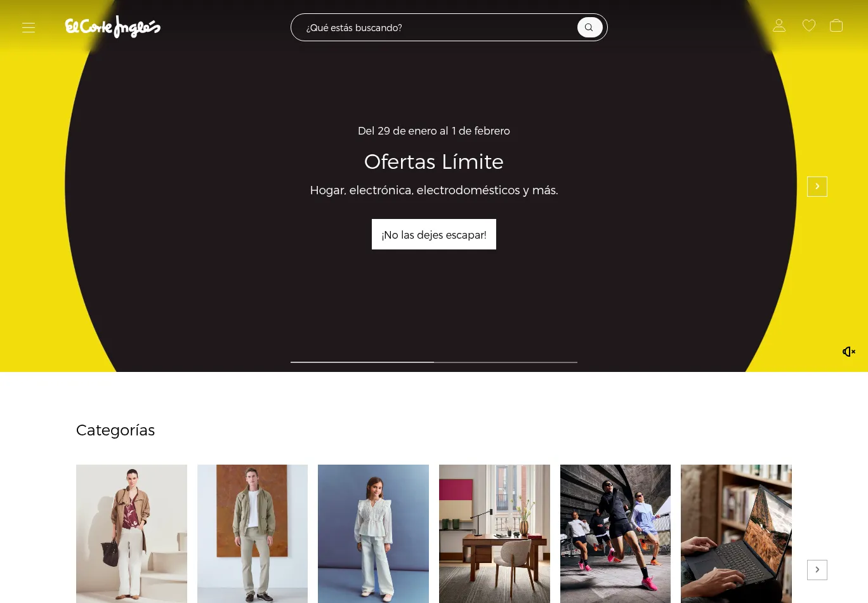868x603 pixels.
Task: Open the women's fashion category thumbnail
Action: pos(131,534)
